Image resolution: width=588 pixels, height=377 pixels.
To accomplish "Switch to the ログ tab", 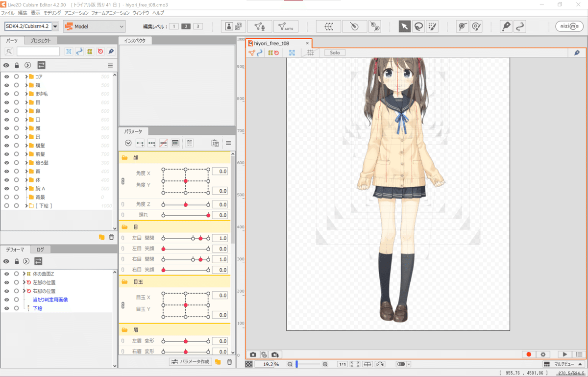I will pyautogui.click(x=40, y=250).
